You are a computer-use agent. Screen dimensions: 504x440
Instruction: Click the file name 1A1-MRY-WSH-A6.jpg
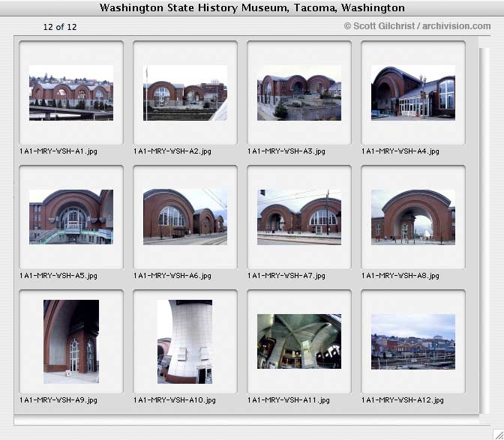point(172,276)
